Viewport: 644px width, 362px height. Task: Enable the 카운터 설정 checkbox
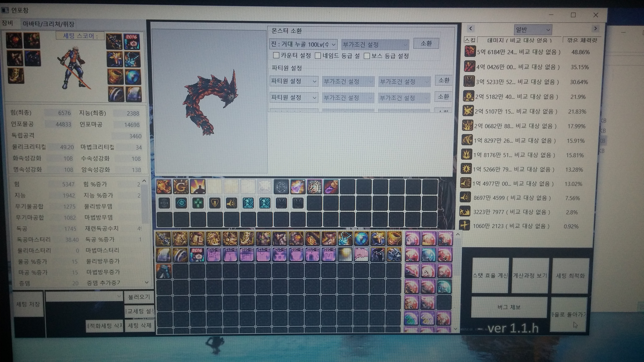(276, 55)
